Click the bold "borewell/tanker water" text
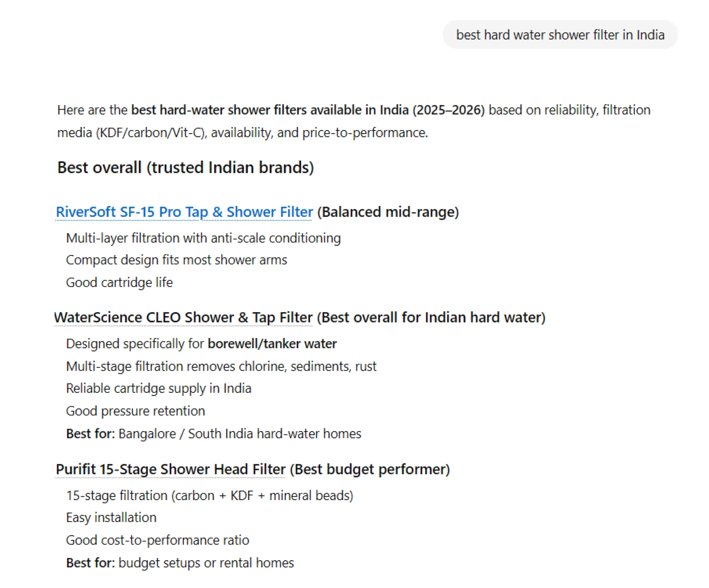 tap(272, 344)
